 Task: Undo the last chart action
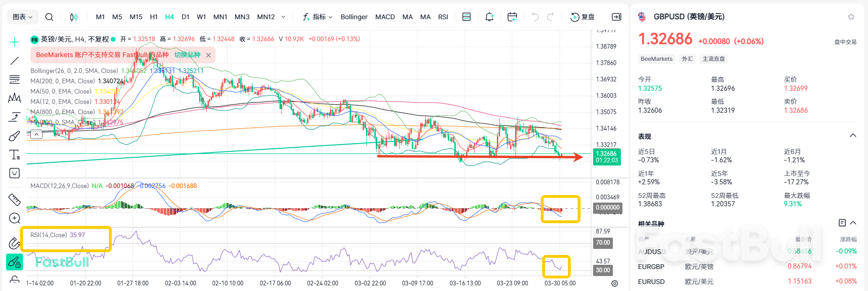(x=536, y=17)
